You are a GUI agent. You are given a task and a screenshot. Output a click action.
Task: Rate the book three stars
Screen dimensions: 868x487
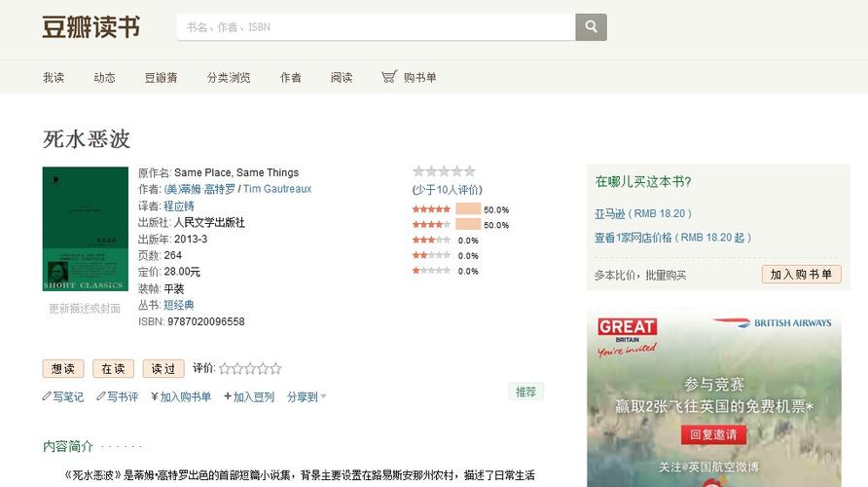coord(250,368)
